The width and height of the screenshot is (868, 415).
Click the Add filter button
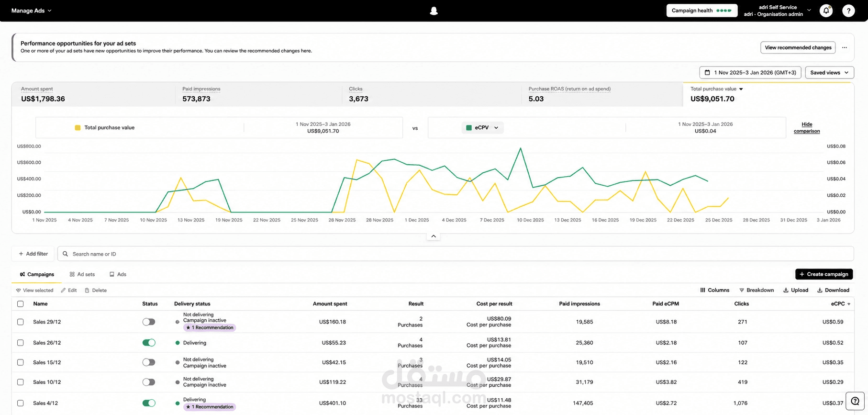(33, 254)
